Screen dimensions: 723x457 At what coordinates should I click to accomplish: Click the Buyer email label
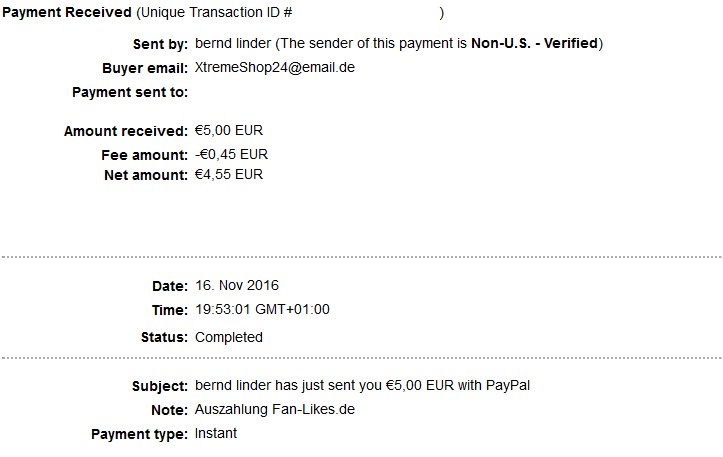(x=144, y=69)
